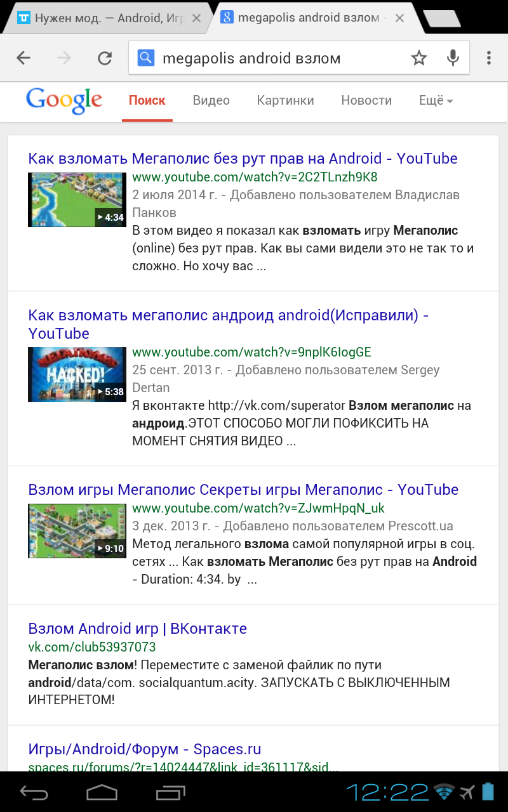The width and height of the screenshot is (508, 812).
Task: Play the HACKED video thumbnail 5:38
Action: coord(77,374)
